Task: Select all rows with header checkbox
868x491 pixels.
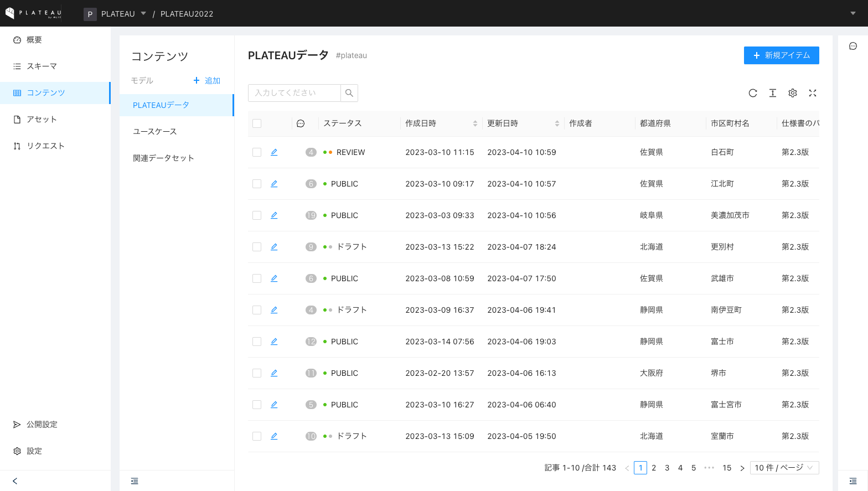Action: pos(257,123)
